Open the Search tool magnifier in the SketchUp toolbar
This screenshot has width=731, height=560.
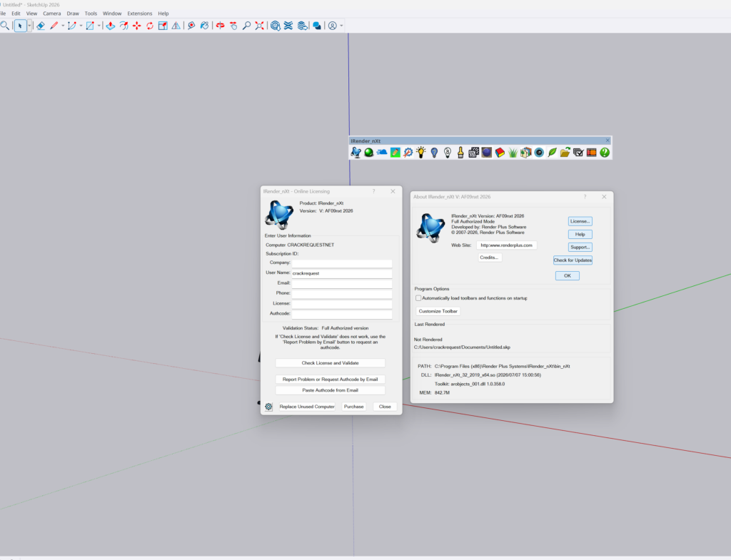coord(5,26)
